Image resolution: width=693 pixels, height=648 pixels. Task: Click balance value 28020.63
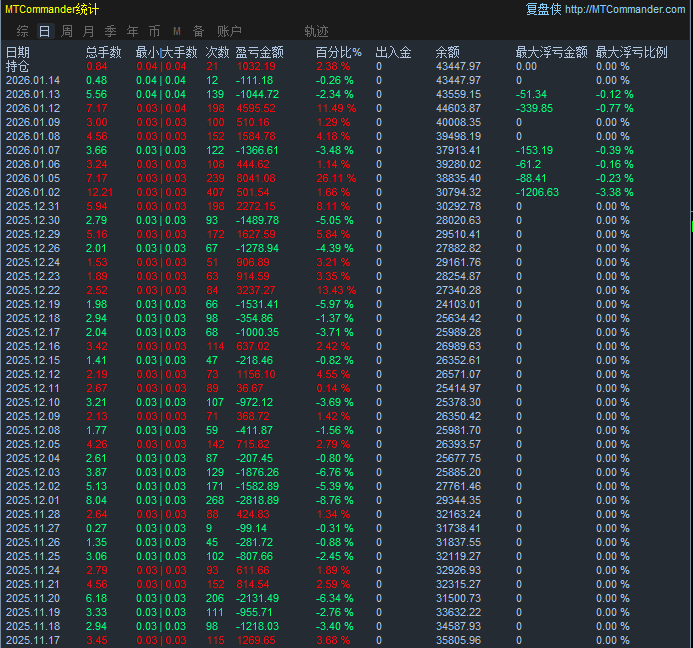pos(458,220)
